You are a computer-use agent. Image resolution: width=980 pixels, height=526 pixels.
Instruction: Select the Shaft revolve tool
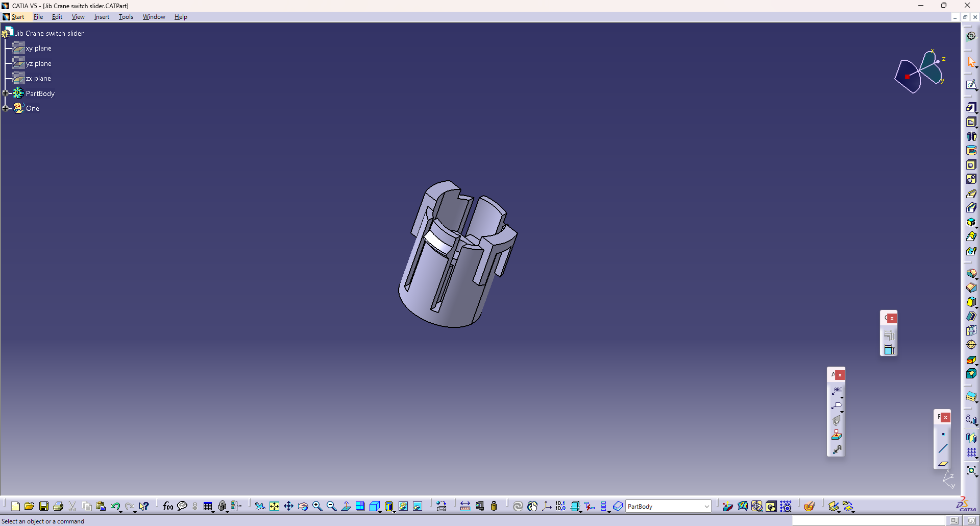971,136
